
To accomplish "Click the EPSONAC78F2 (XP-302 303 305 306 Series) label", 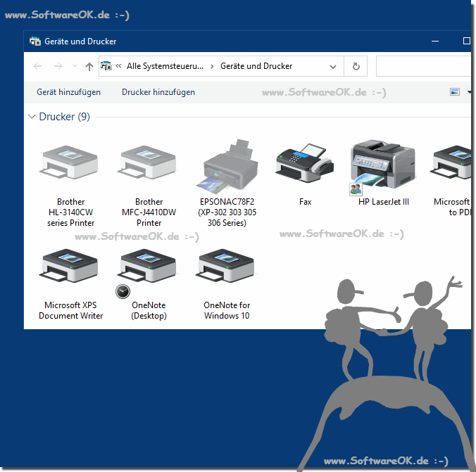I will [x=227, y=212].
